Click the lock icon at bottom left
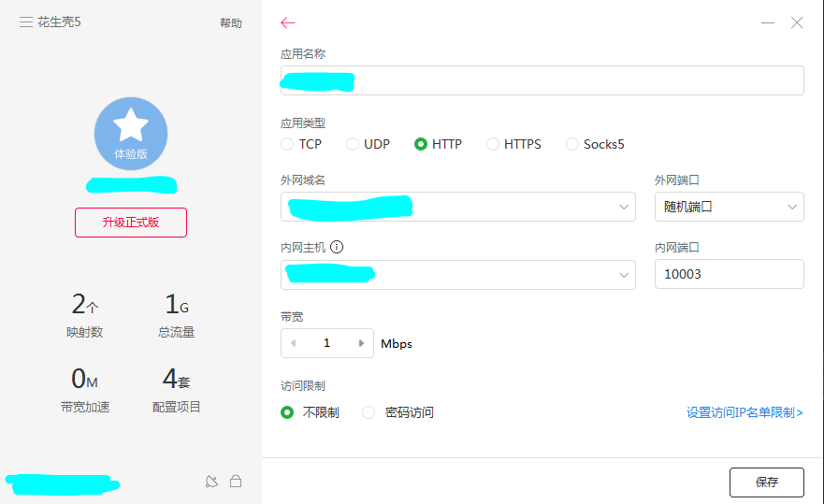Screen dimensions: 824x504 (x=236, y=481)
